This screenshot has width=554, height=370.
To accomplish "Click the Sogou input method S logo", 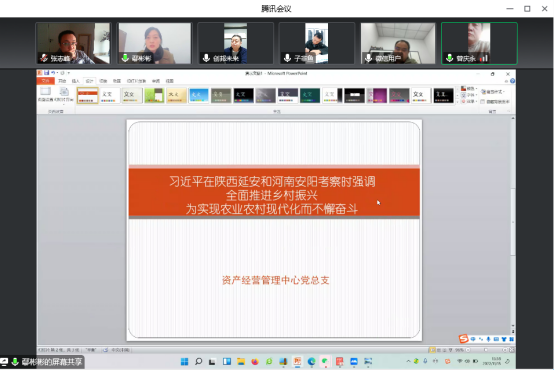I will coord(463,339).
